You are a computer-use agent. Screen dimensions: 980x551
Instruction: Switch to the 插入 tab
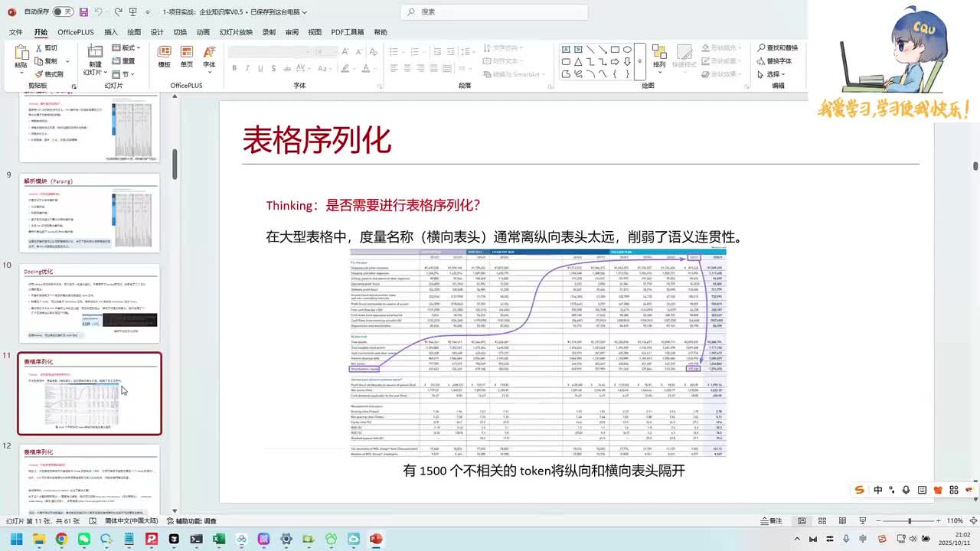111,32
